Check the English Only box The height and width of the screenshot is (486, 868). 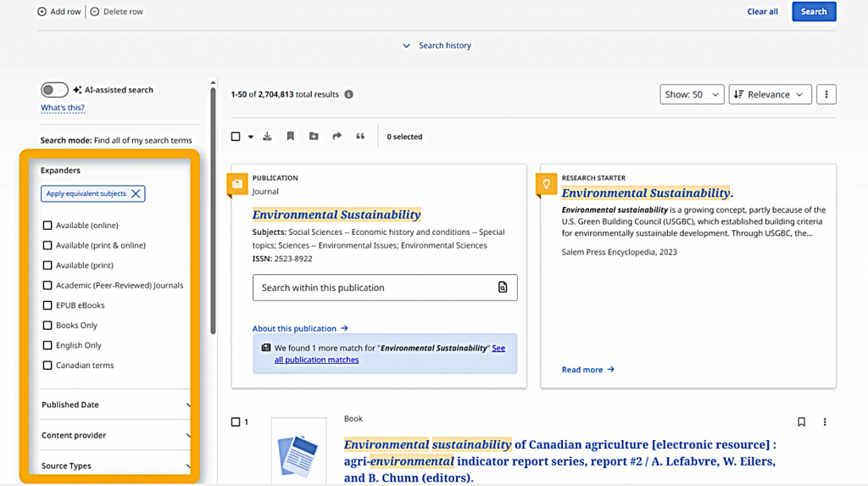pyautogui.click(x=47, y=344)
